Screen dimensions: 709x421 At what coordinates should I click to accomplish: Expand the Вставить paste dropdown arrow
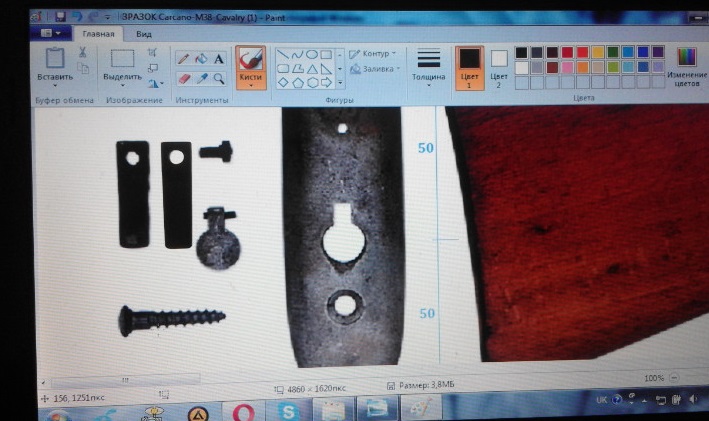pyautogui.click(x=55, y=85)
